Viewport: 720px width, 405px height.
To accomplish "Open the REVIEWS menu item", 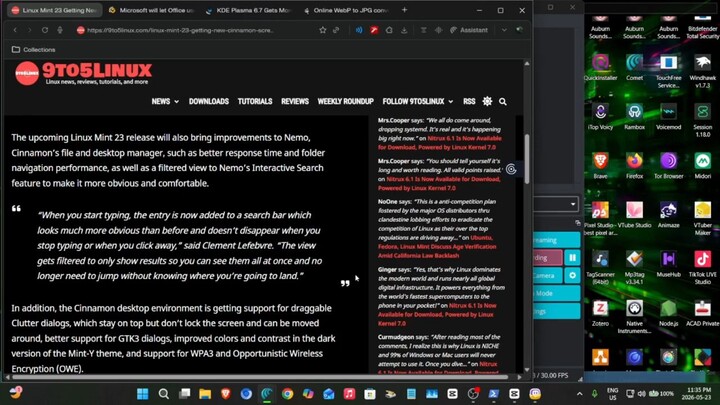I will pyautogui.click(x=295, y=101).
